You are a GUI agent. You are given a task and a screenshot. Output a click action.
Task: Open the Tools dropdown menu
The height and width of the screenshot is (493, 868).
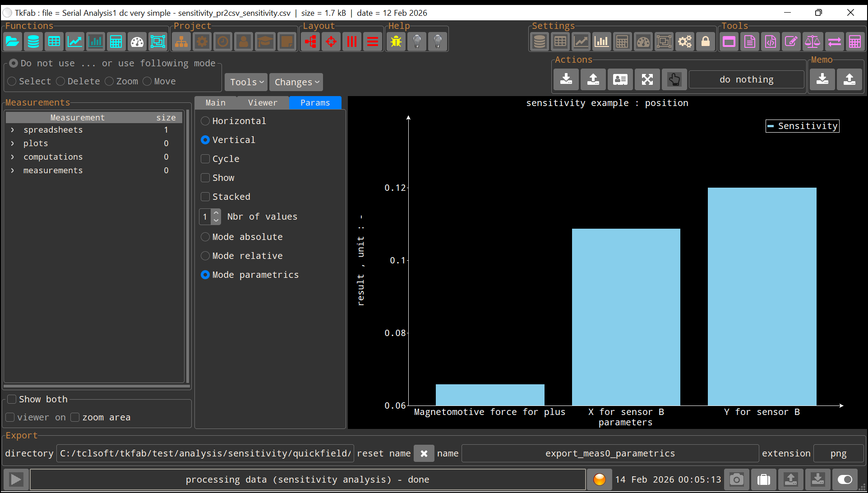click(x=246, y=82)
